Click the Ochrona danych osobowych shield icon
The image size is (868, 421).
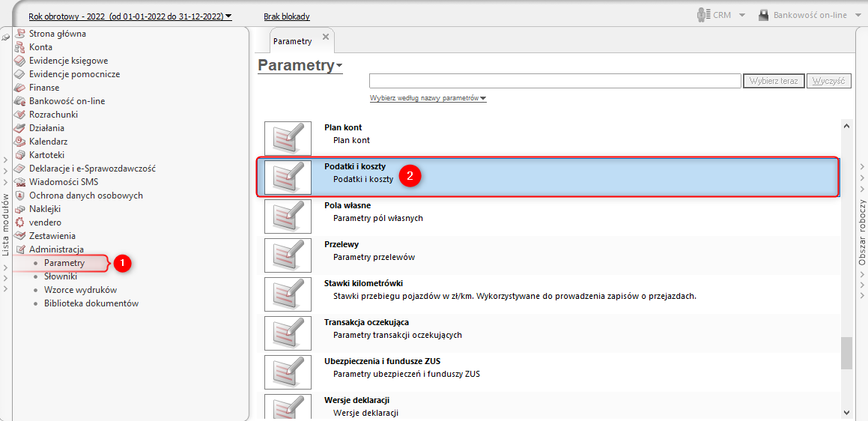[x=19, y=196]
